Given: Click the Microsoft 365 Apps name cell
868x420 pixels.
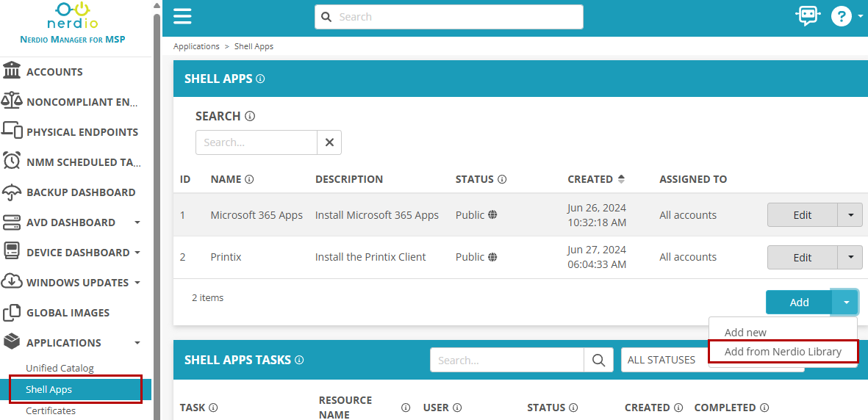Looking at the screenshot, I should (x=257, y=214).
